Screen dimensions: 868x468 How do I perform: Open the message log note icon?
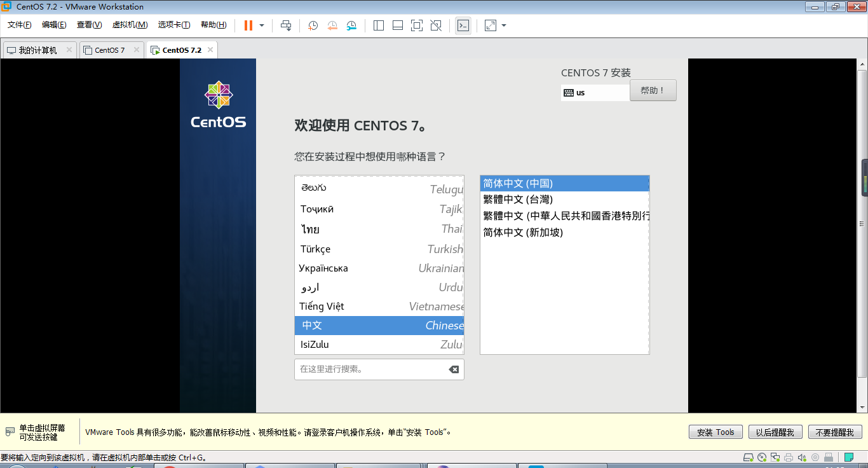tap(849, 457)
